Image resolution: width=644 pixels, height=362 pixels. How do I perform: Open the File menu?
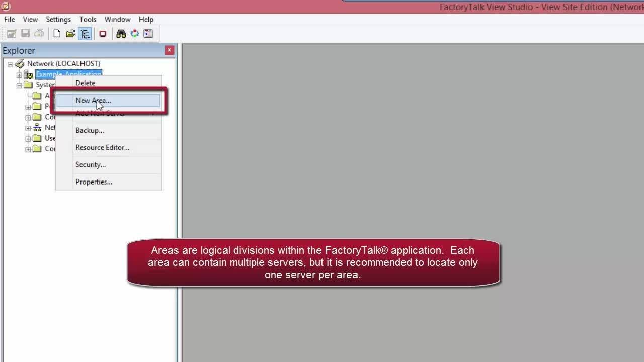[10, 19]
